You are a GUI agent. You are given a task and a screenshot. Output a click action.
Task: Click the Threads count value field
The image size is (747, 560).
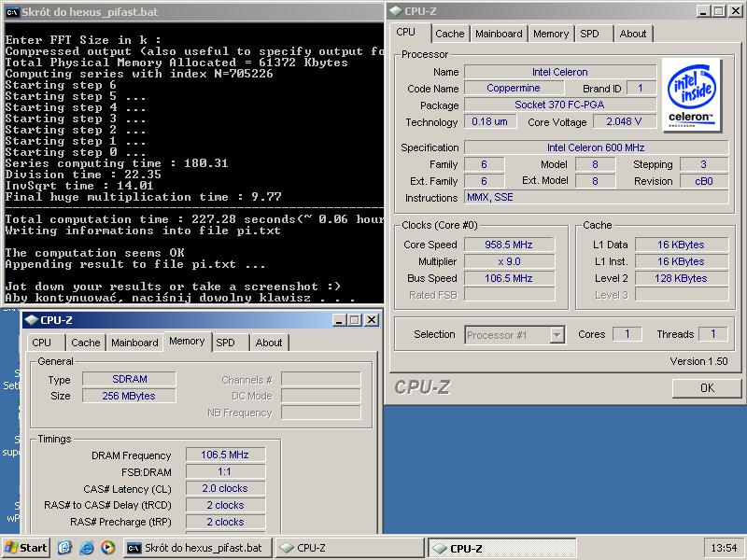tap(713, 334)
